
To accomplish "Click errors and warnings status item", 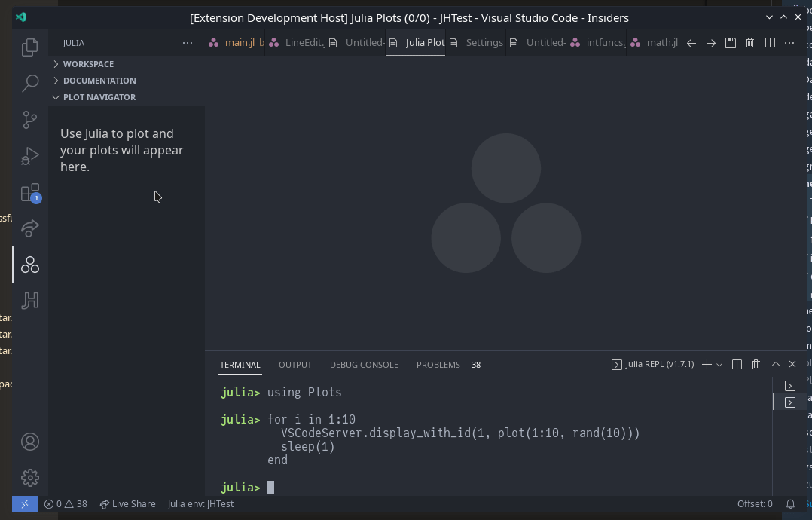I will 66,504.
